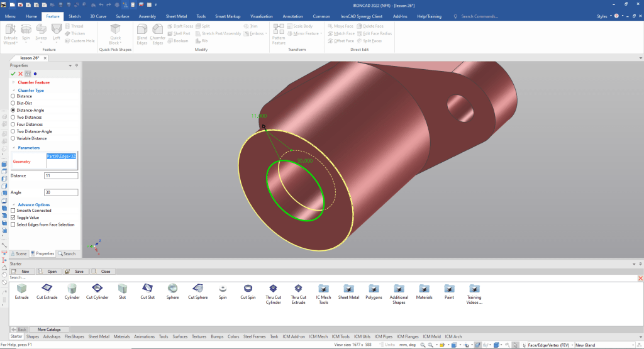Click the Chamfer Edges tool in ribbon
The height and width of the screenshot is (349, 644).
point(158,33)
